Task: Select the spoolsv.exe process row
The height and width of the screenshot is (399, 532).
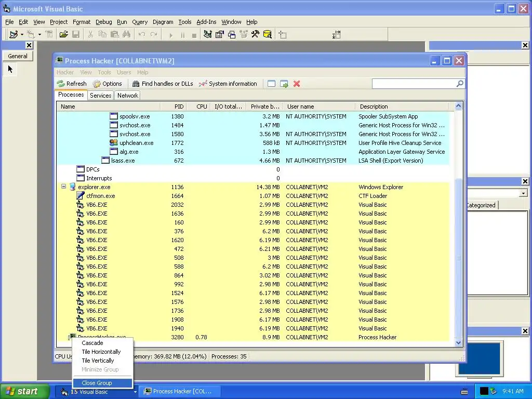Action: tap(253, 116)
